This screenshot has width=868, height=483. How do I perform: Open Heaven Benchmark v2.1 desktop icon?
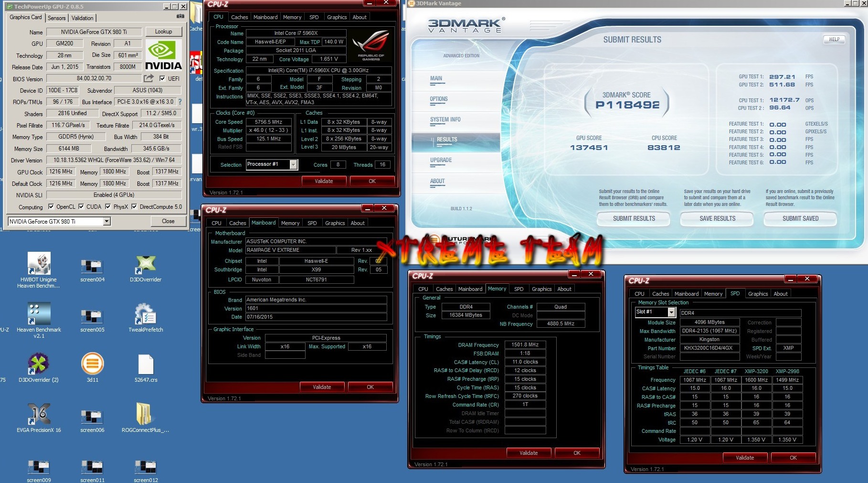click(39, 320)
